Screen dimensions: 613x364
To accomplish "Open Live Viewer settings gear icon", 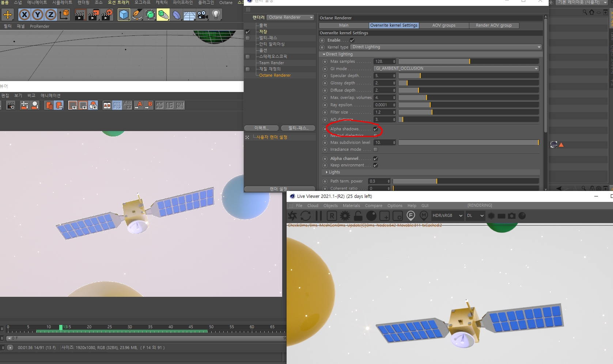I will coord(345,216).
